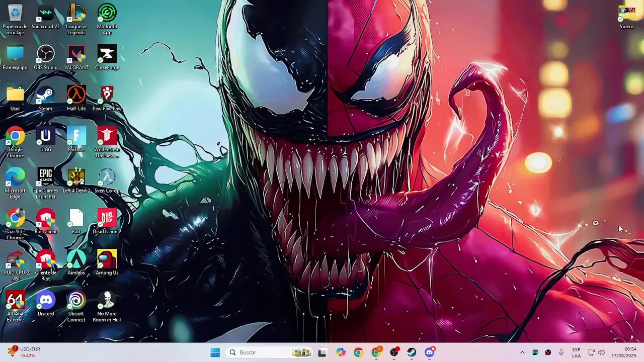644x362 pixels.
Task: Open Task View from the taskbar
Action: click(323, 352)
